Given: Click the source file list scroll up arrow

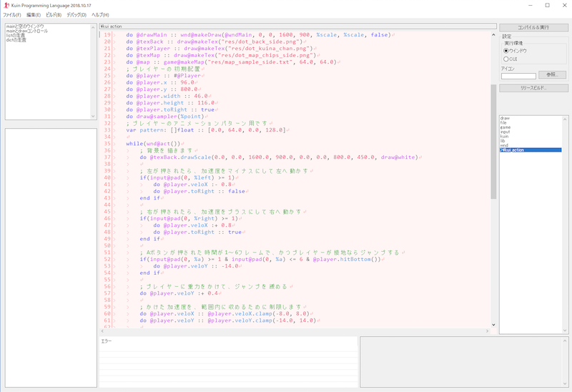Looking at the screenshot, I should click(565, 119).
